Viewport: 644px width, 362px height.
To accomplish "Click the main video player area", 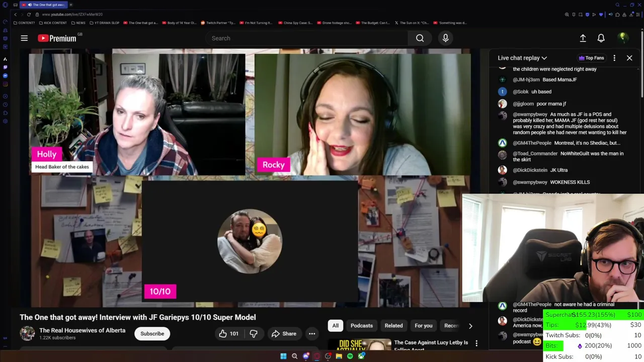I will pyautogui.click(x=250, y=178).
